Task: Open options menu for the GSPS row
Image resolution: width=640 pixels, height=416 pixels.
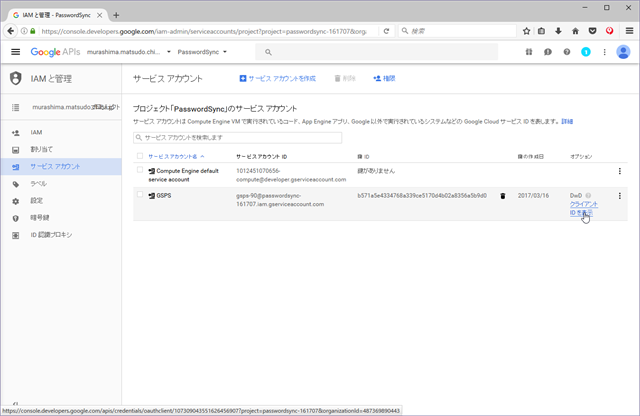Action: (x=620, y=196)
